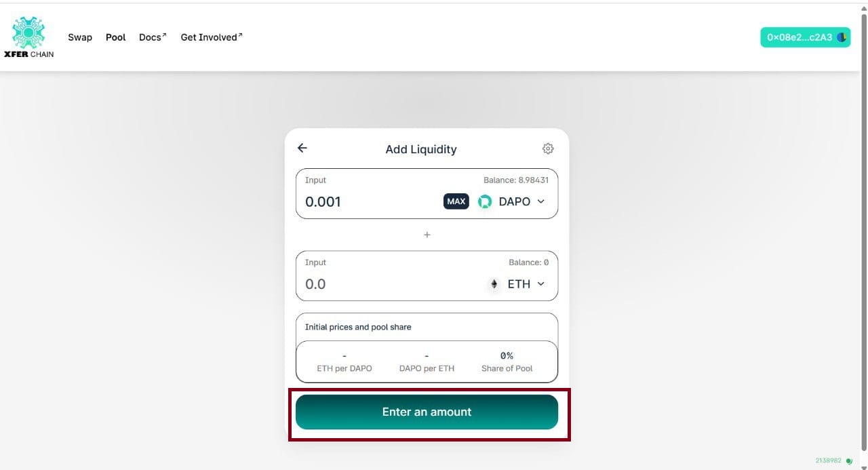Expand the DAPO token selector dropdown
Viewport: 868px width, 470px height.
[x=540, y=201]
